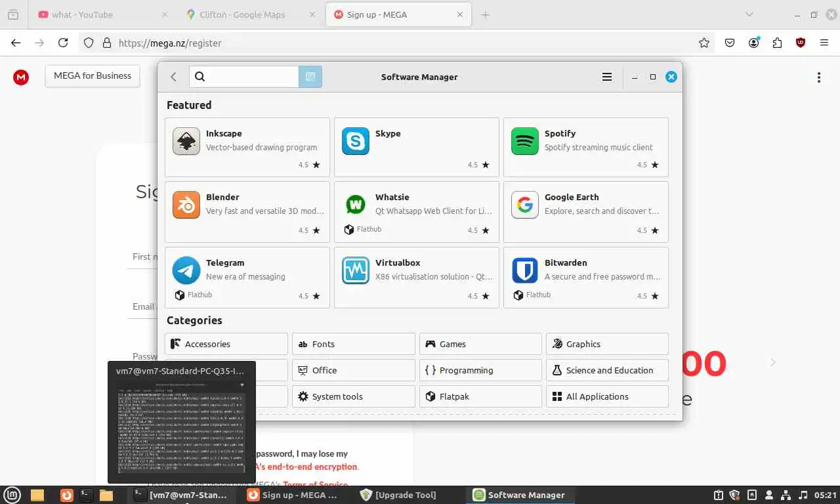Open Science and Education category
The height and width of the screenshot is (504, 840).
click(607, 370)
